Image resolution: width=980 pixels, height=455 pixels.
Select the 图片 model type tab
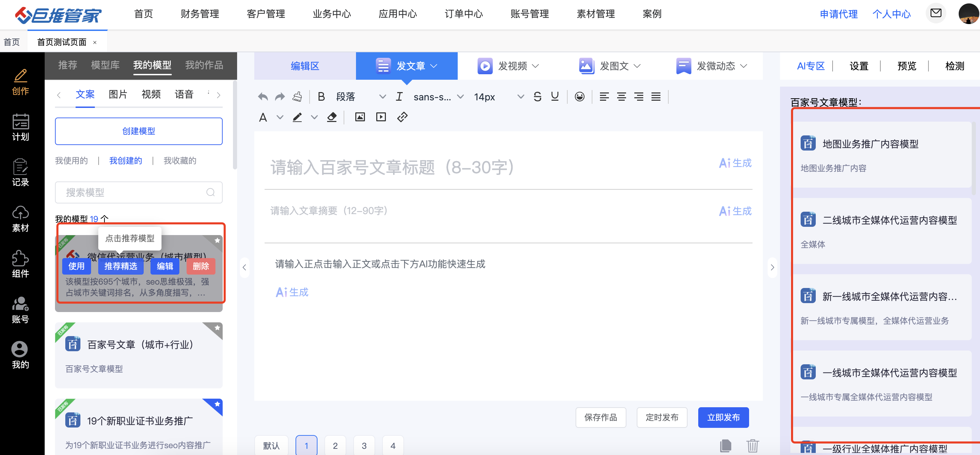click(x=118, y=95)
